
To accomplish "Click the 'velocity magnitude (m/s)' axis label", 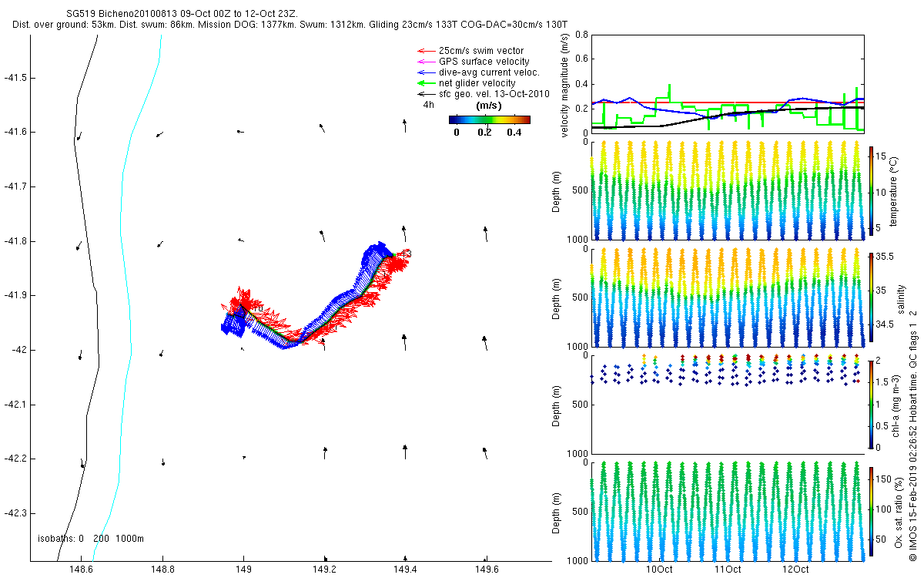I will [565, 84].
